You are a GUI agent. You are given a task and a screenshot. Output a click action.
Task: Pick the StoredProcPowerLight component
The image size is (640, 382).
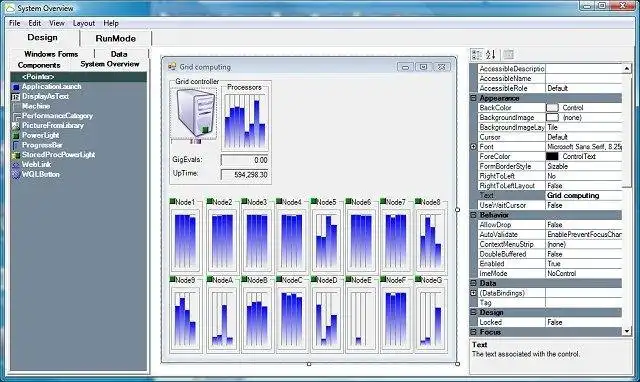(x=58, y=155)
